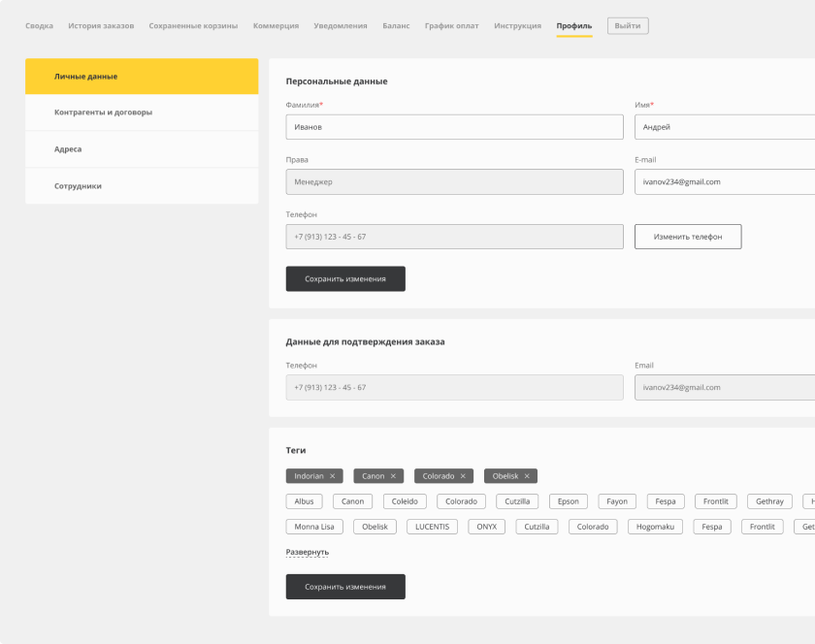Remove the selected Canon tag with X
The image size is (815, 644).
pyautogui.click(x=393, y=476)
